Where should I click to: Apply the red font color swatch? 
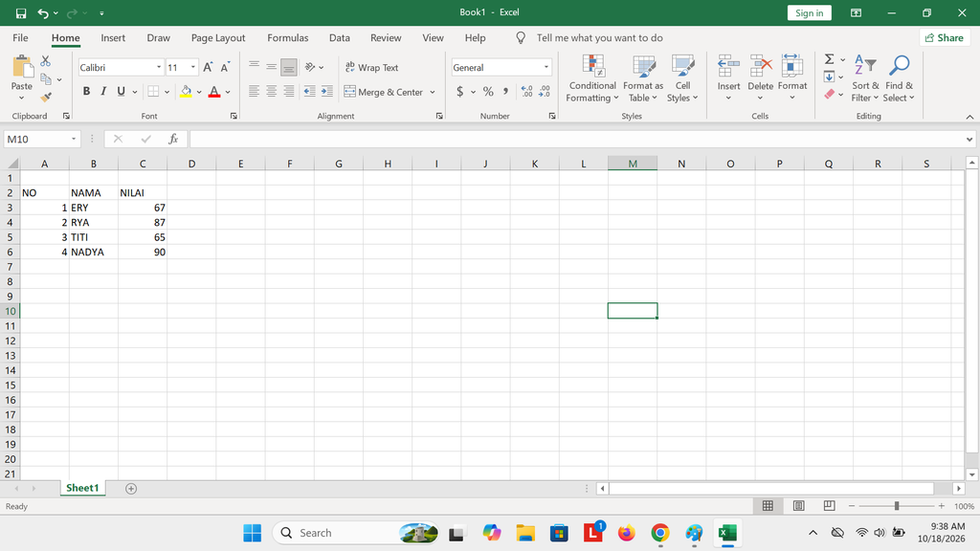coord(214,92)
